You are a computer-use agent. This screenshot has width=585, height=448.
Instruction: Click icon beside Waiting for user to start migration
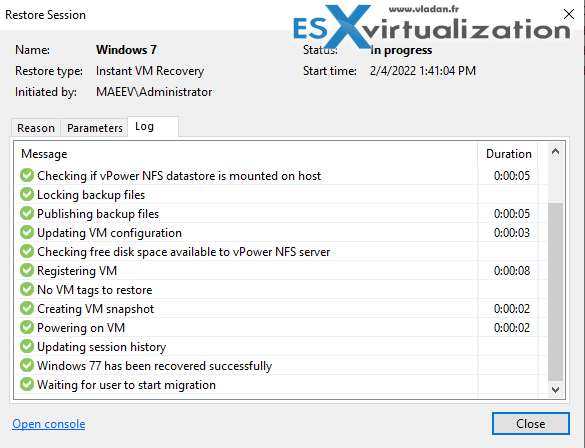point(27,385)
